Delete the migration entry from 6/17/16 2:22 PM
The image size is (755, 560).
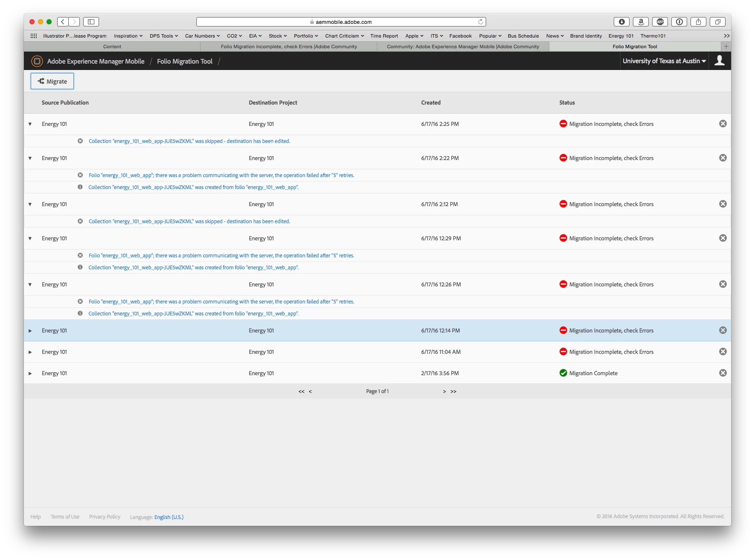tap(723, 158)
